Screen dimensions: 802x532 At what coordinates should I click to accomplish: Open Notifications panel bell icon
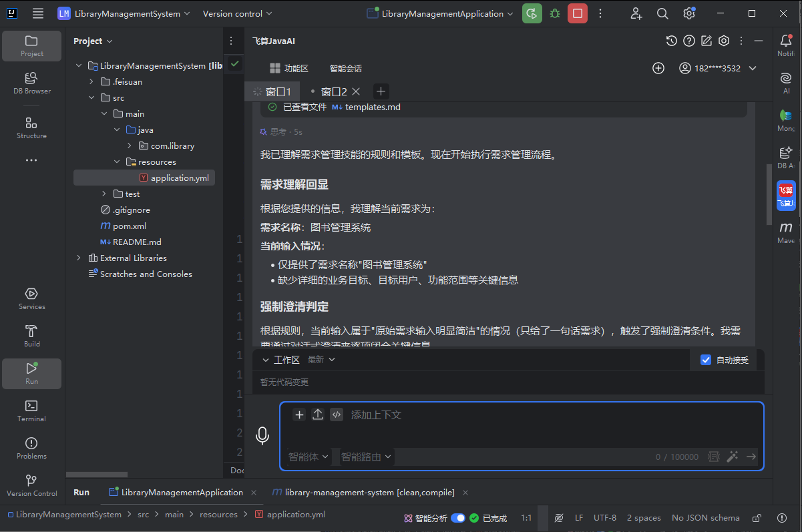(x=786, y=45)
